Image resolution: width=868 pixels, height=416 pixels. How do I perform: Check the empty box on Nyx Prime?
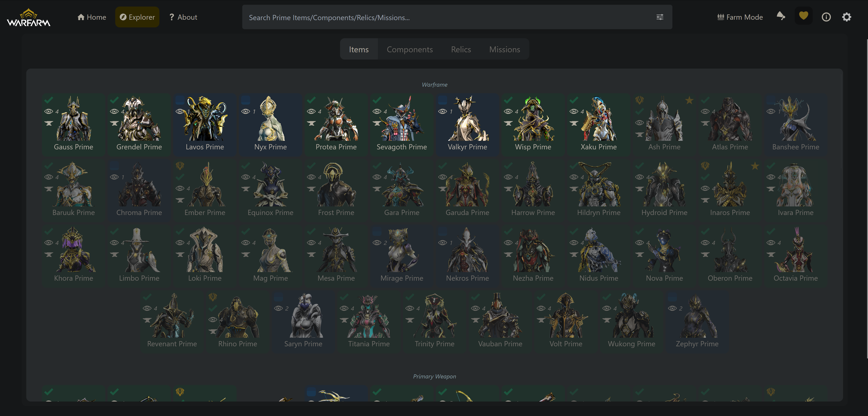tap(246, 100)
